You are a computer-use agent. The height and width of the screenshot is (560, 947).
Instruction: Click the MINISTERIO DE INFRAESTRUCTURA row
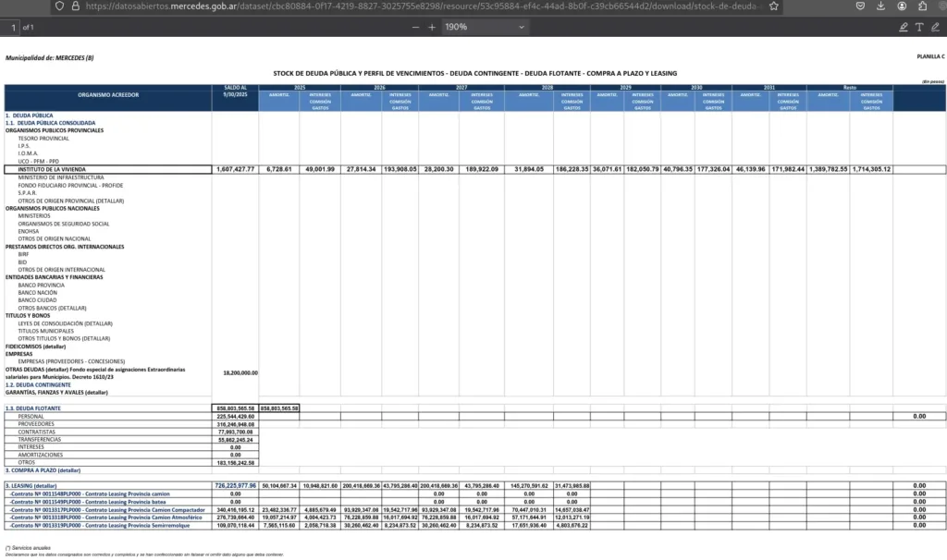coord(61,177)
